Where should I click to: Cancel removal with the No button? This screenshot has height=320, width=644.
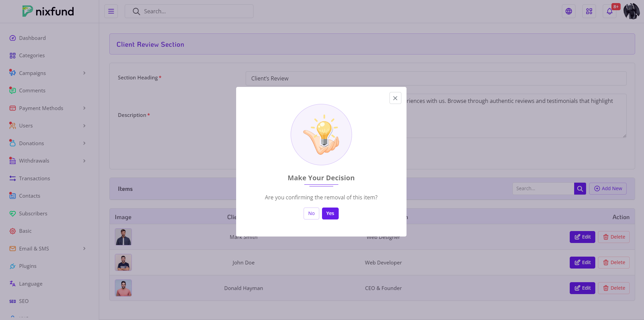coord(311,214)
